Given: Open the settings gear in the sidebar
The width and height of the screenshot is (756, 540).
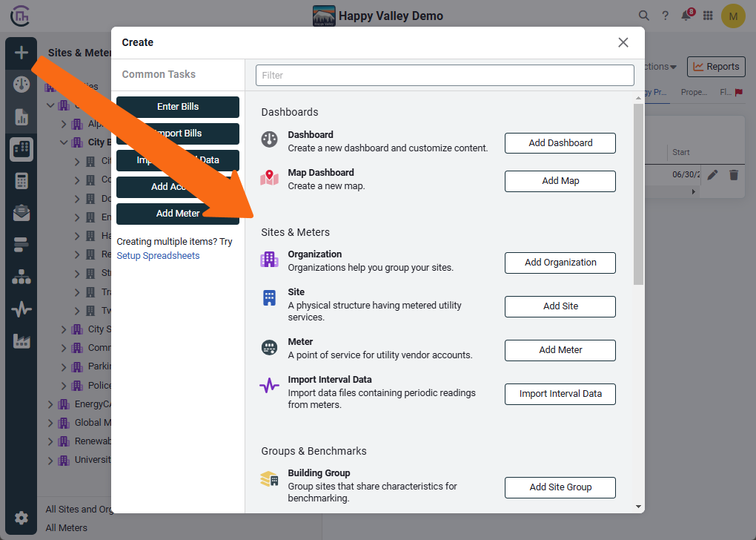Looking at the screenshot, I should coord(21,518).
